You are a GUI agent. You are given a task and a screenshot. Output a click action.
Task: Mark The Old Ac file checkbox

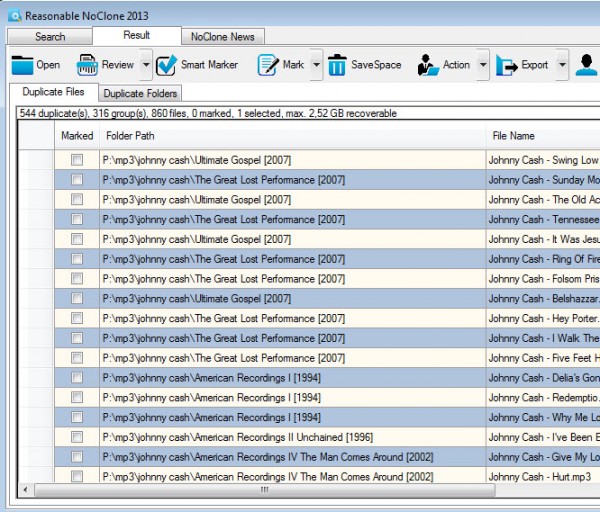[x=77, y=199]
